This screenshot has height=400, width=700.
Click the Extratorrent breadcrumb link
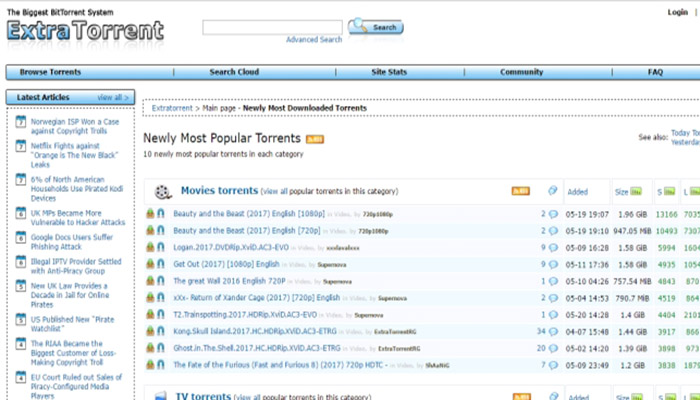click(172, 108)
